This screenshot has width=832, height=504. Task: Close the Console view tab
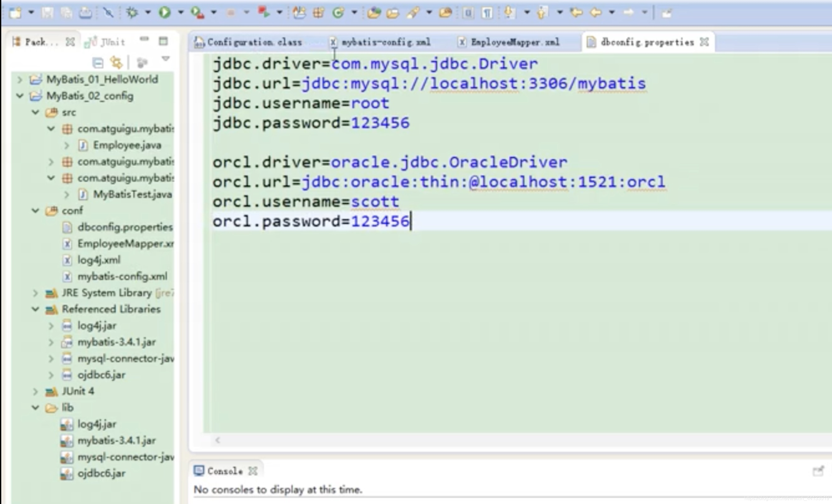[253, 471]
